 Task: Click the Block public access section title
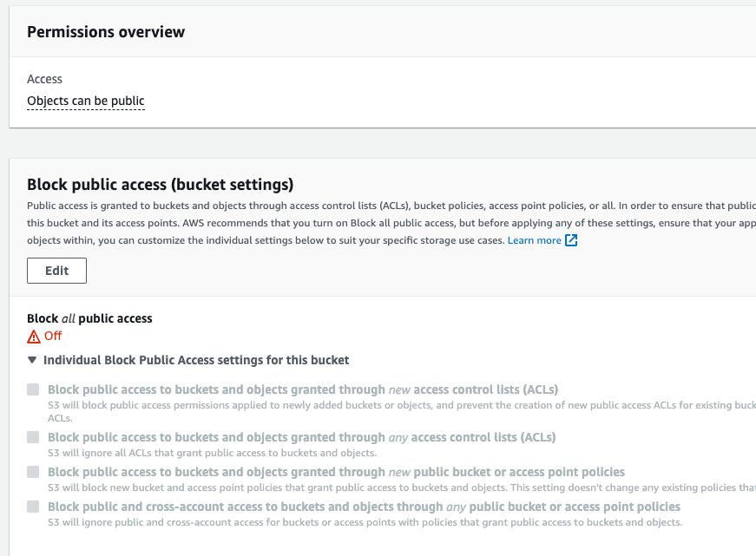pyautogui.click(x=161, y=185)
